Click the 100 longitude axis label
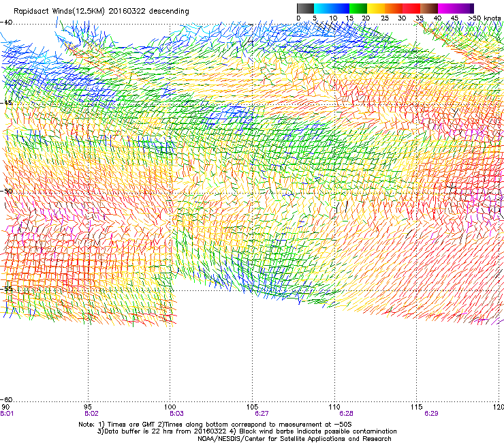Screen dimensions: 504x443 point(170,407)
